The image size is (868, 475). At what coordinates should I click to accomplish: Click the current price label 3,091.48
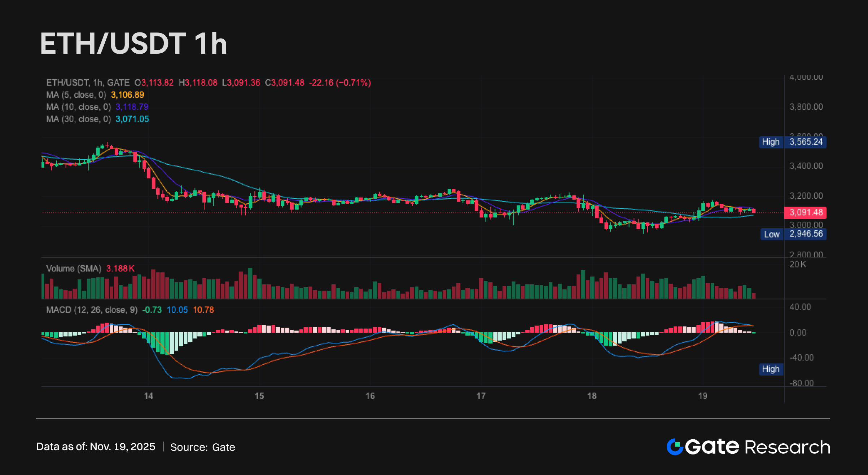806,213
